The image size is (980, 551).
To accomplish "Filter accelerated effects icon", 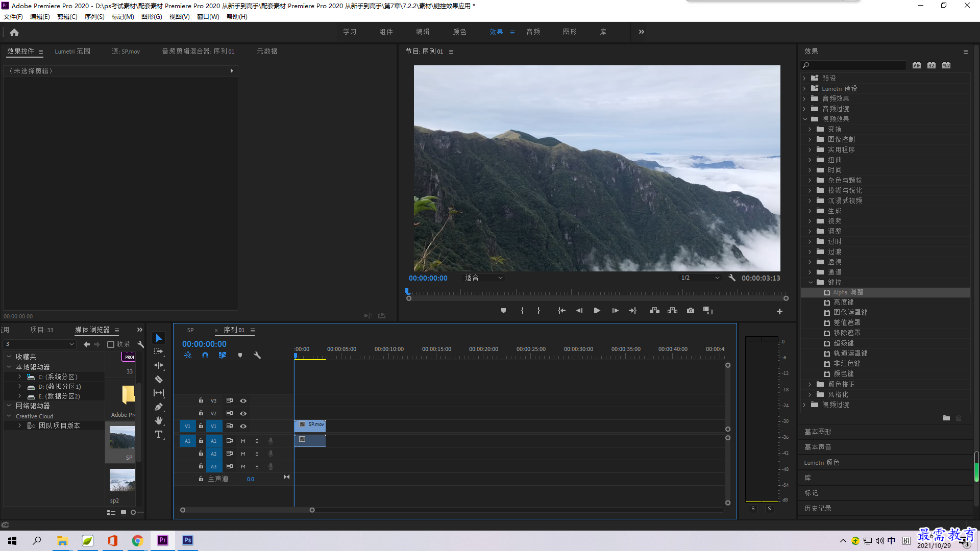I will 917,65.
